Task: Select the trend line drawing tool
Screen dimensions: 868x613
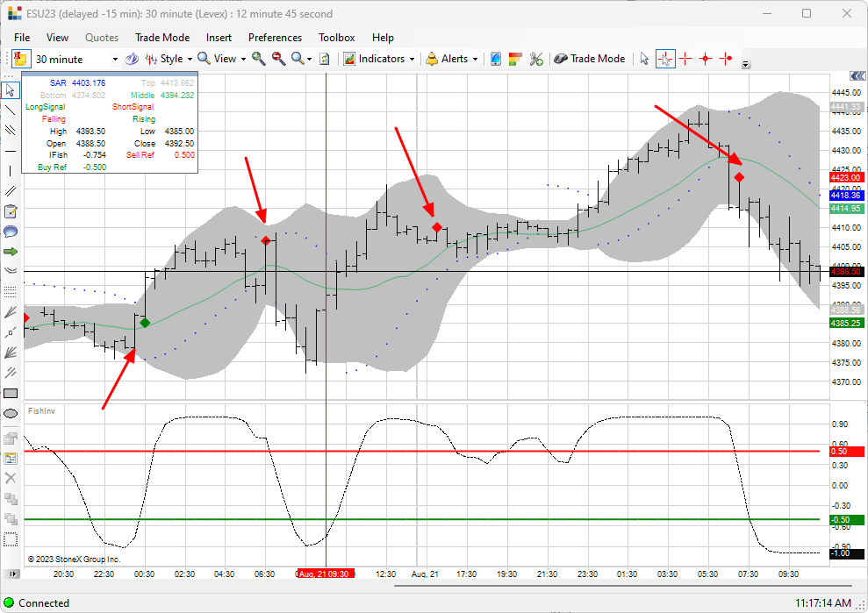Action: point(11,110)
